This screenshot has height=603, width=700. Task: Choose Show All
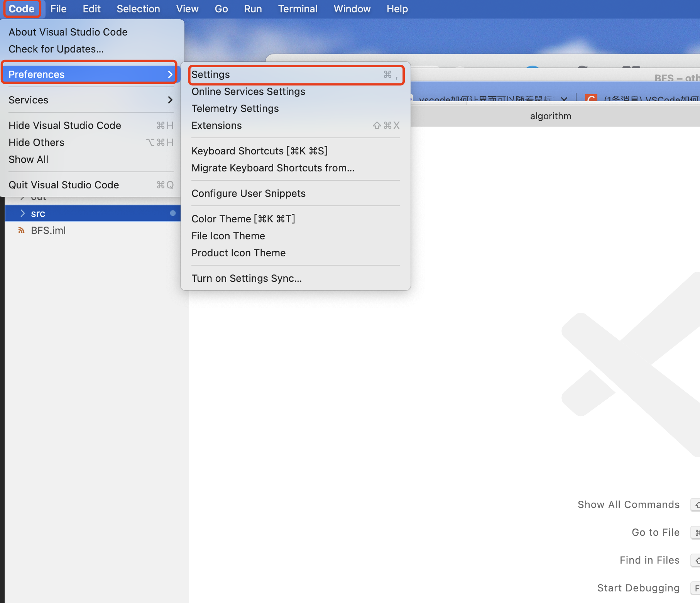coord(92,159)
